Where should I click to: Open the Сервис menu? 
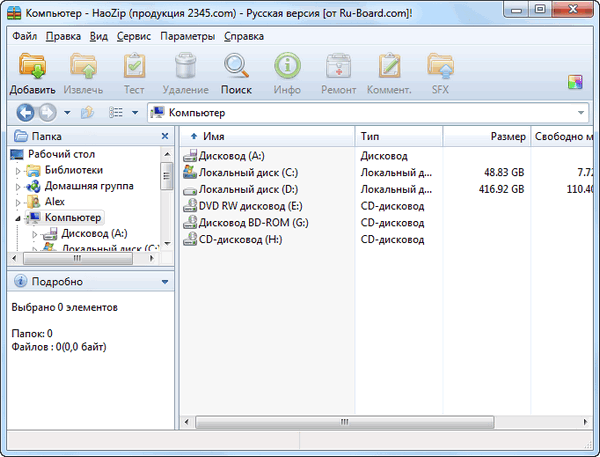pos(134,36)
